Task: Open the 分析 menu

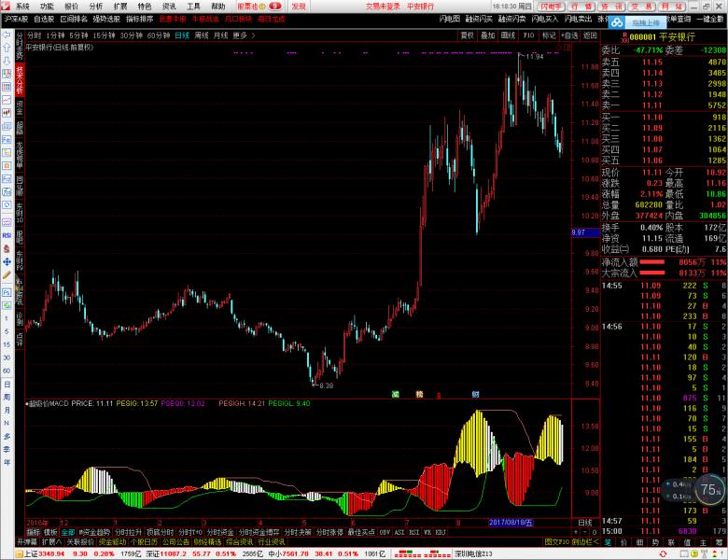Action: [95, 6]
